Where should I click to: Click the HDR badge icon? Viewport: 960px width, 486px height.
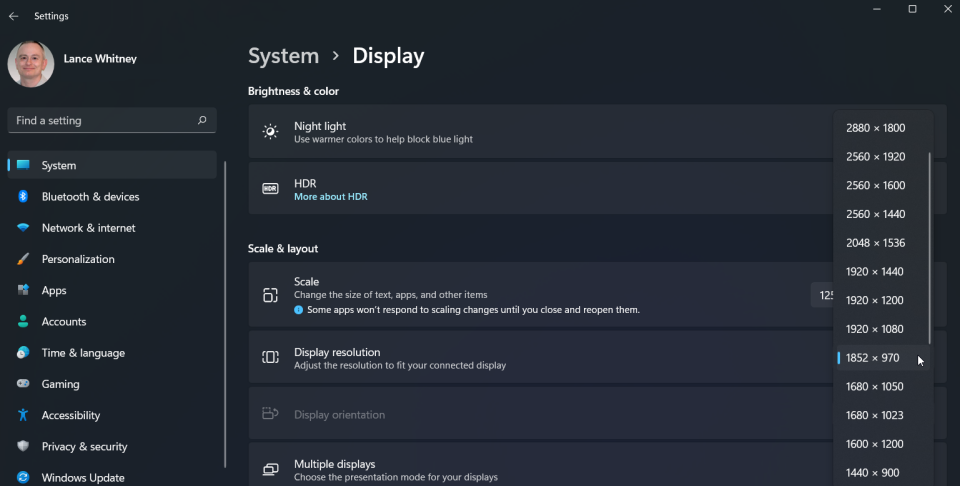point(270,189)
